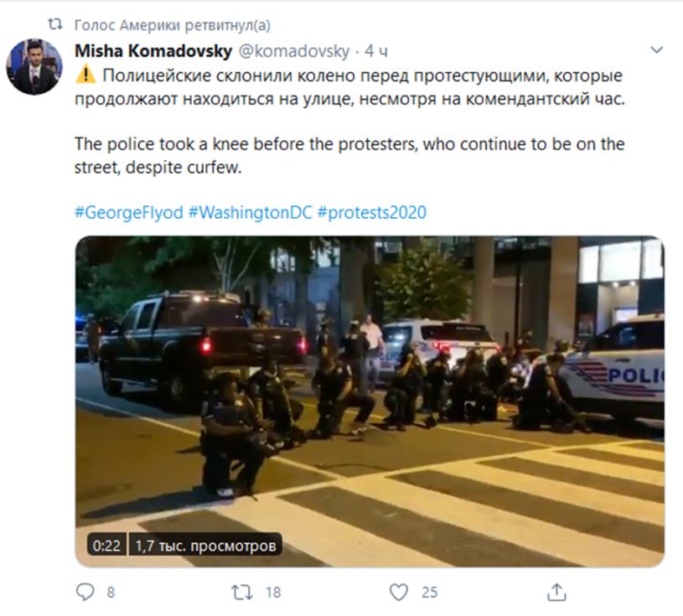Play the kneeling police video

click(x=370, y=401)
